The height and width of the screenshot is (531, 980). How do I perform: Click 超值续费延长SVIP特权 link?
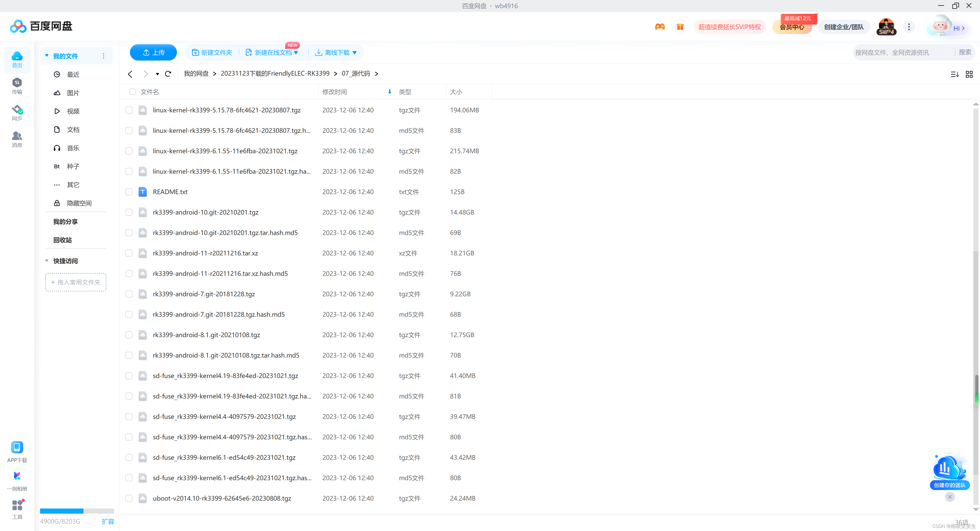coord(729,27)
